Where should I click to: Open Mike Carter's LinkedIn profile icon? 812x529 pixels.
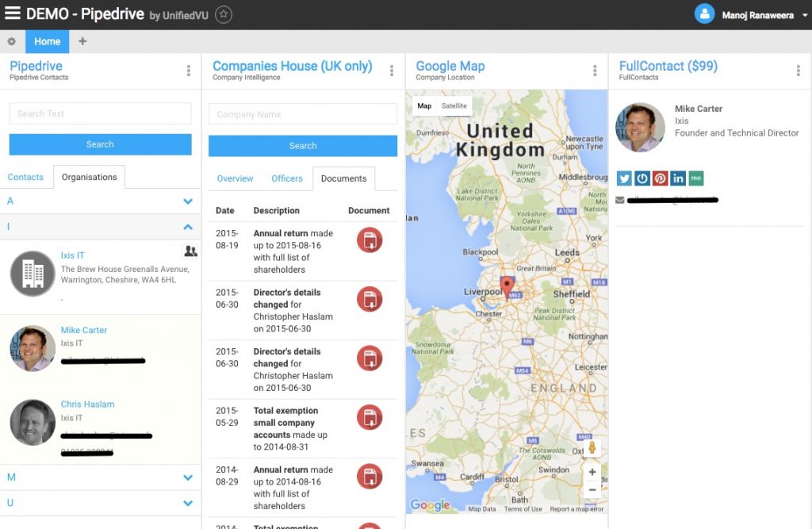[678, 178]
